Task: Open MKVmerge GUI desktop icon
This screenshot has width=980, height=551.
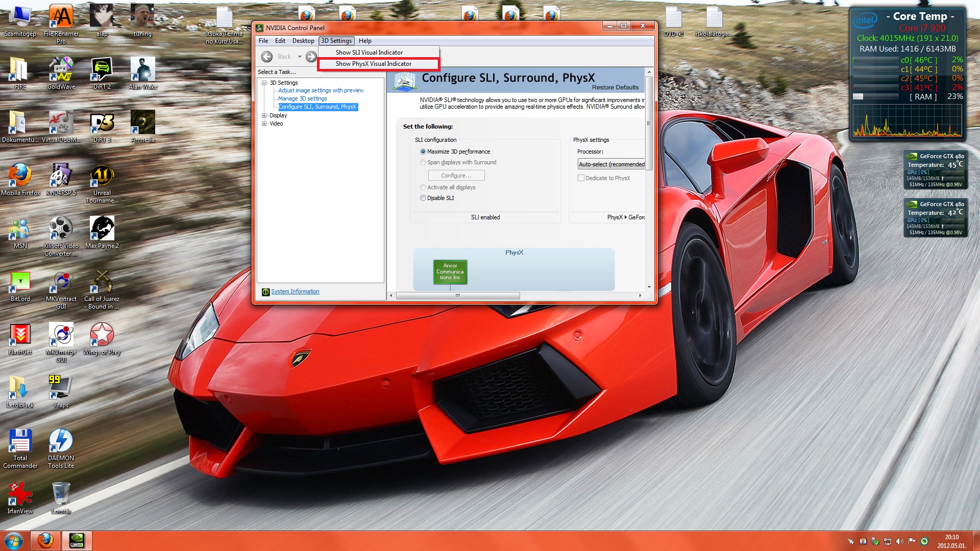Action: tap(61, 343)
